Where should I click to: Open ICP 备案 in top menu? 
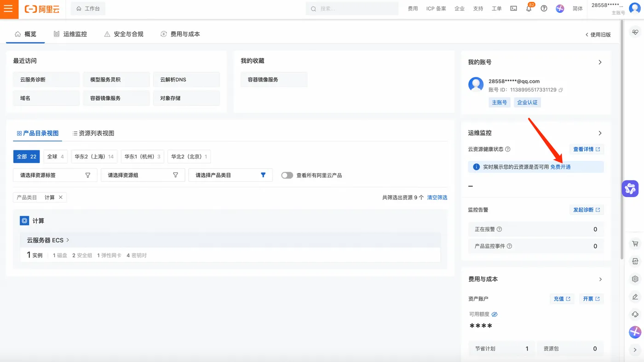pyautogui.click(x=436, y=9)
